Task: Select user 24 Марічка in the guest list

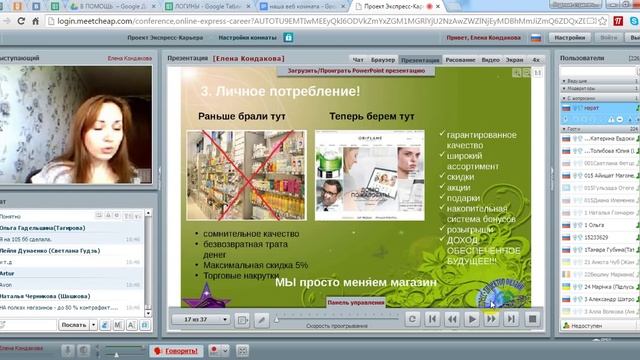Action: pyautogui.click(x=599, y=287)
